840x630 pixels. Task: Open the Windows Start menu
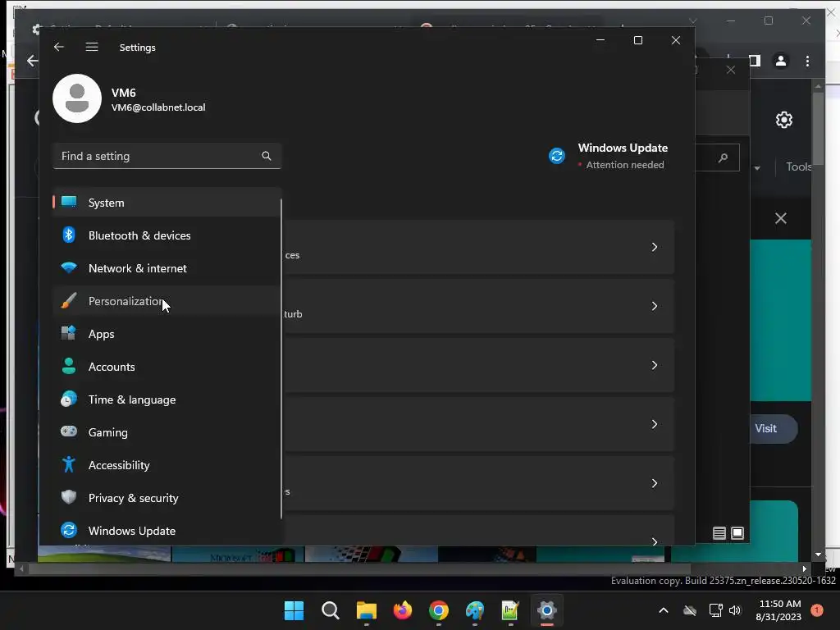pos(294,610)
